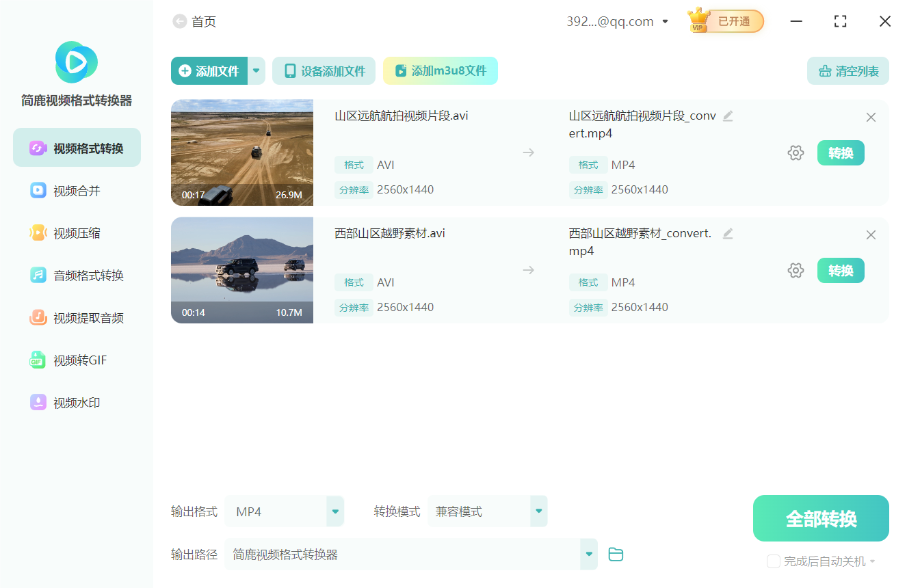907x588 pixels.
Task: Open the output path folder icon
Action: 616,554
